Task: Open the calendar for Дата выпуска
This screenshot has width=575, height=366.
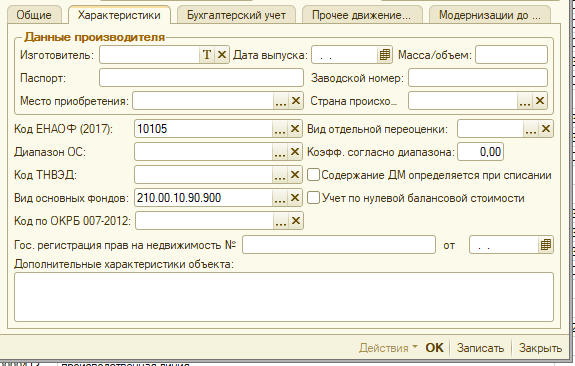Action: coord(384,55)
